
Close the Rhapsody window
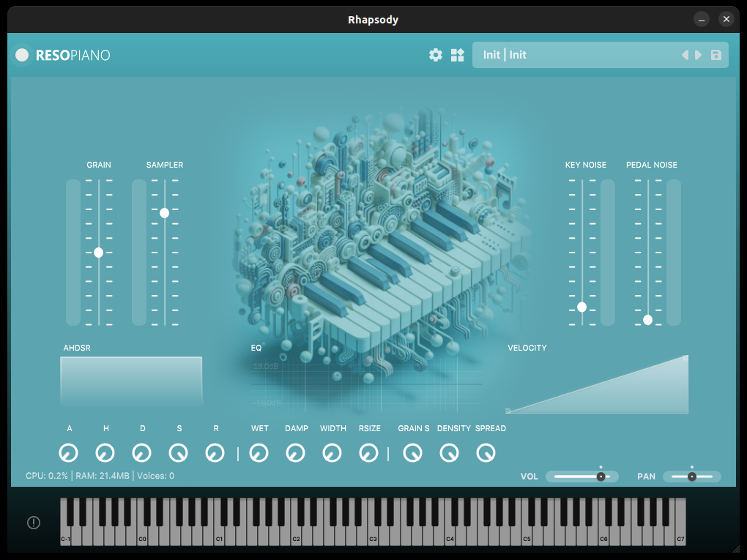(726, 20)
